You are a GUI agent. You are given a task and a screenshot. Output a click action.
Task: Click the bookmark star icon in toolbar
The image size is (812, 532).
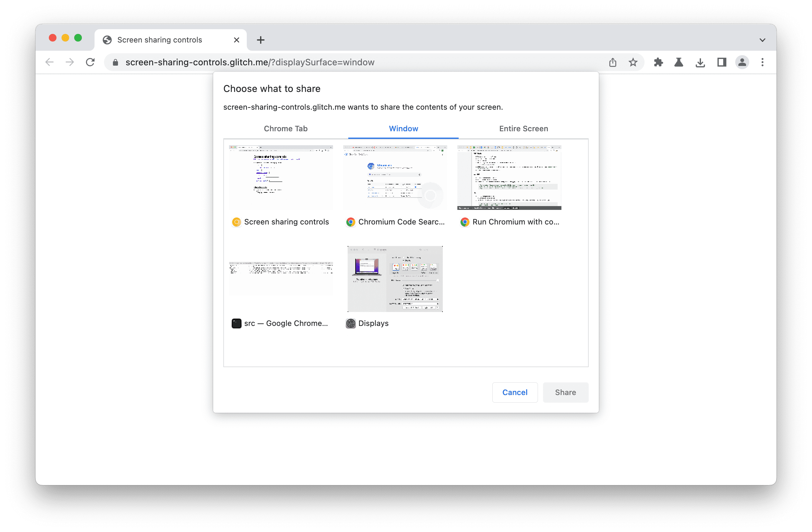coord(632,62)
